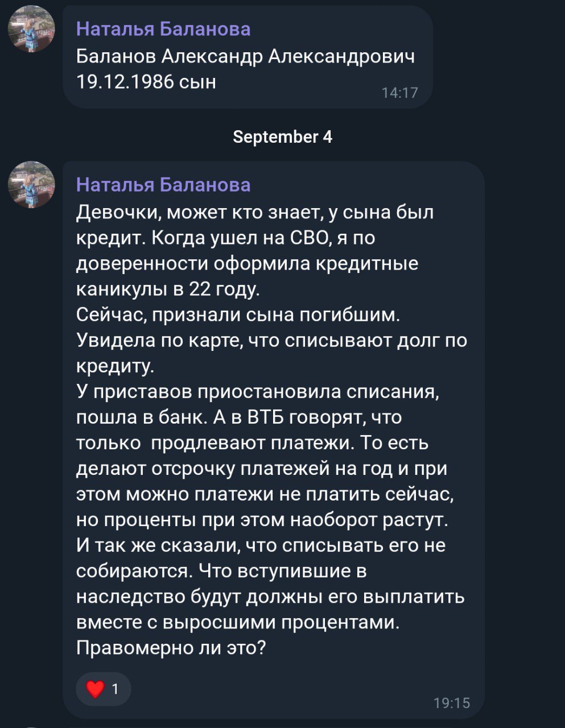Click the word ВТБ in the message
This screenshot has width=565, height=728.
(267, 417)
